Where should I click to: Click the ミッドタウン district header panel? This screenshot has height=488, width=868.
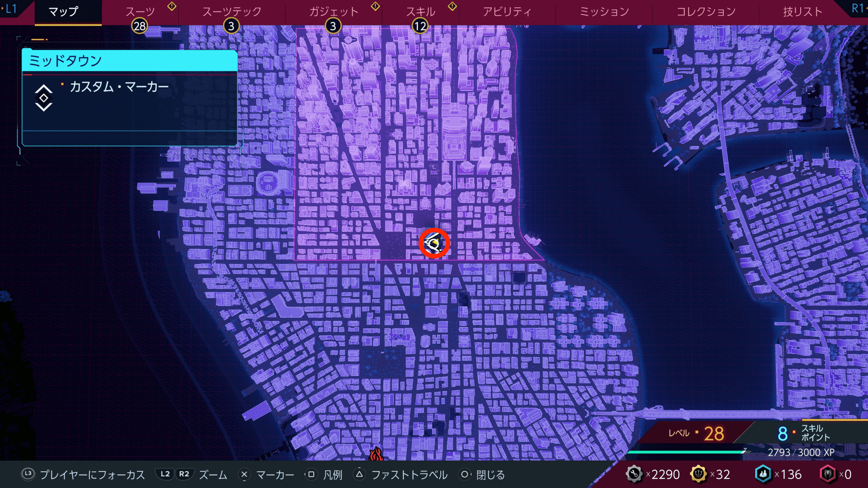(130, 61)
